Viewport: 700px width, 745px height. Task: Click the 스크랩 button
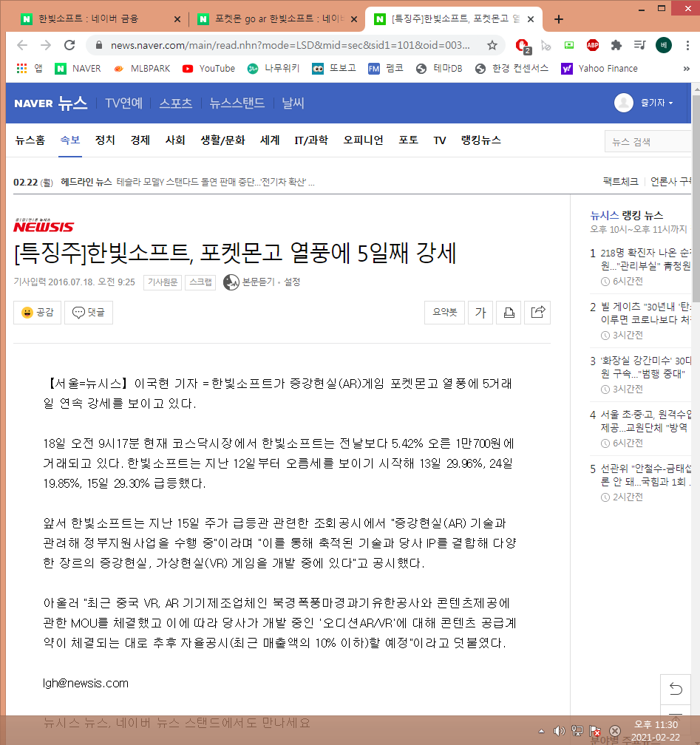pyautogui.click(x=200, y=282)
